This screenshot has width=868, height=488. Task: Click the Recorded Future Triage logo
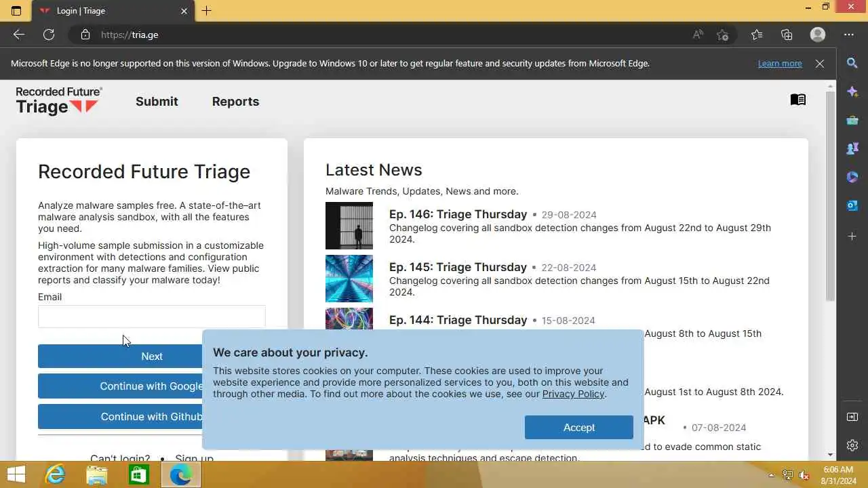(59, 101)
